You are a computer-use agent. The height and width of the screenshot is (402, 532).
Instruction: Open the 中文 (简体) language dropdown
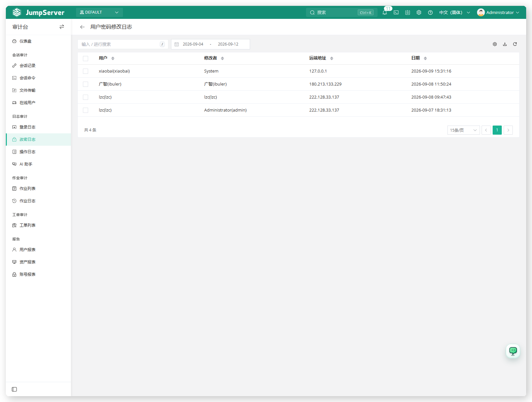[x=455, y=12]
